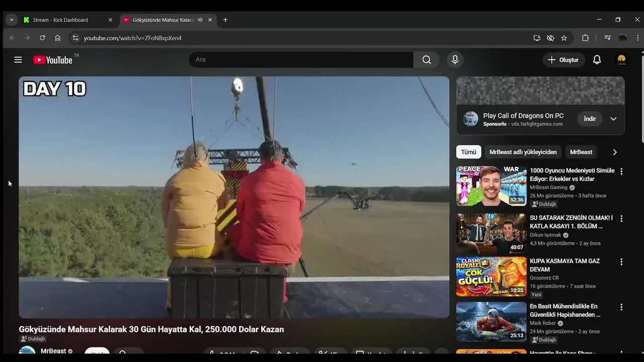644x362 pixels.
Task: Click browser forward arrow
Action: [x=27, y=38]
